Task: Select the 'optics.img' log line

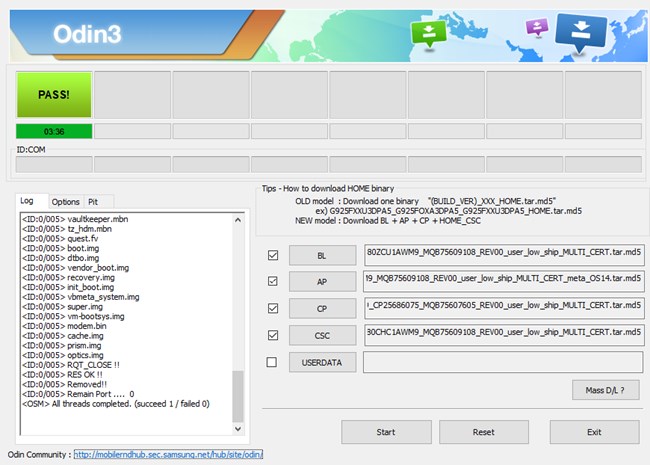Action: click(x=63, y=355)
